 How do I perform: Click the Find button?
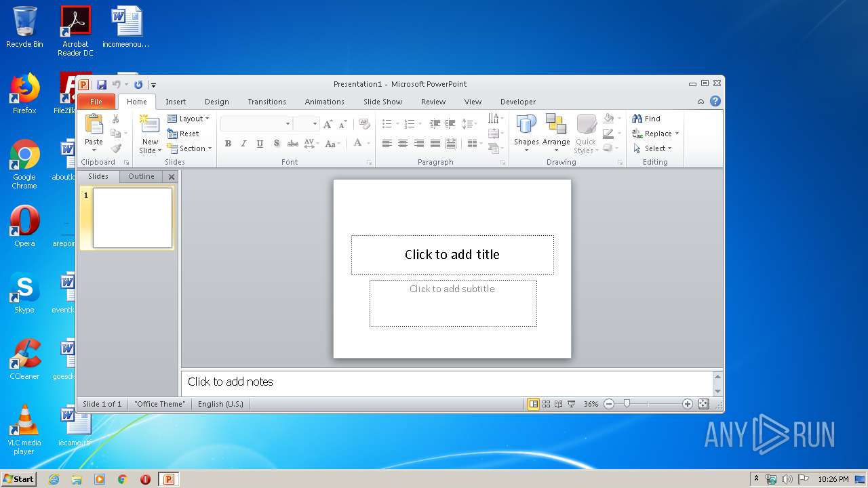tap(646, 119)
